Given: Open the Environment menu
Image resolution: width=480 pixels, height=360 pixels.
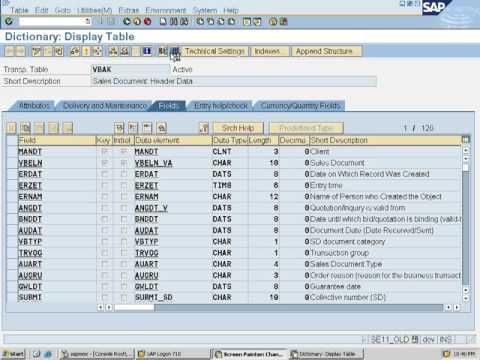Looking at the screenshot, I should tap(166, 10).
